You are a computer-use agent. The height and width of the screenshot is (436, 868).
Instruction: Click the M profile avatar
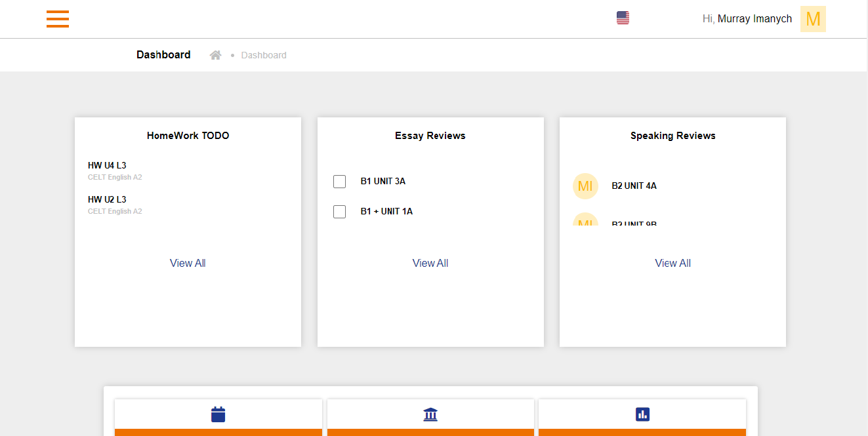pyautogui.click(x=813, y=19)
